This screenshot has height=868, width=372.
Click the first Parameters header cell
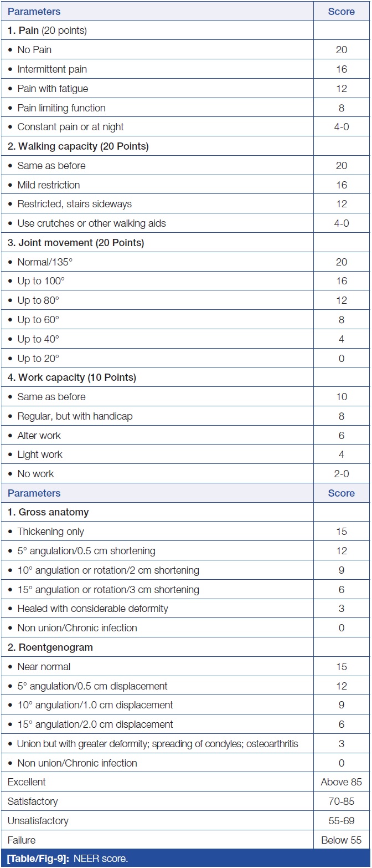point(34,11)
